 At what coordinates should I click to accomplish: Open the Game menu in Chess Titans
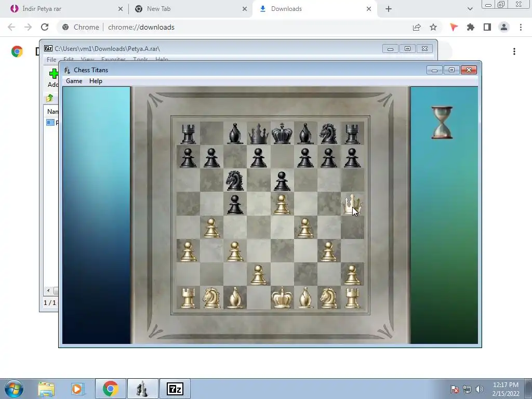(x=74, y=81)
